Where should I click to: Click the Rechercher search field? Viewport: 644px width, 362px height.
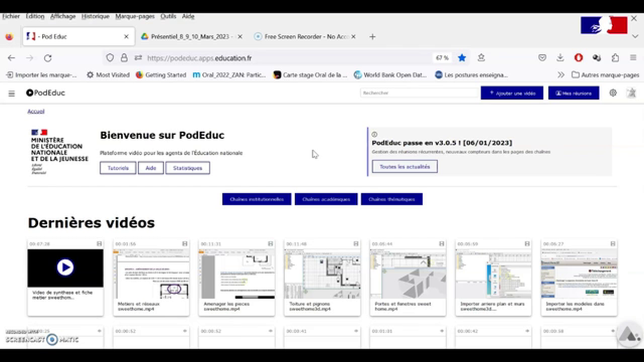pyautogui.click(x=419, y=93)
